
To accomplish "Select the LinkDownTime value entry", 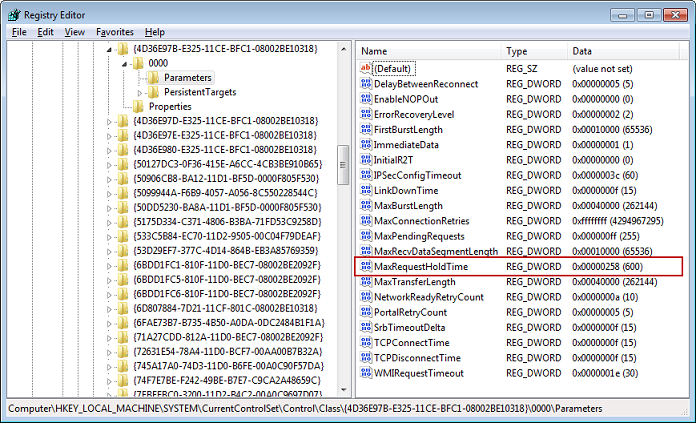I will coord(405,191).
